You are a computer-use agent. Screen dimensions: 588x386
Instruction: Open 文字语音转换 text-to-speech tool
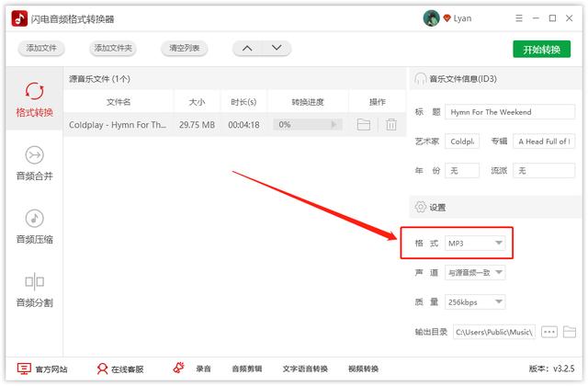click(x=305, y=369)
